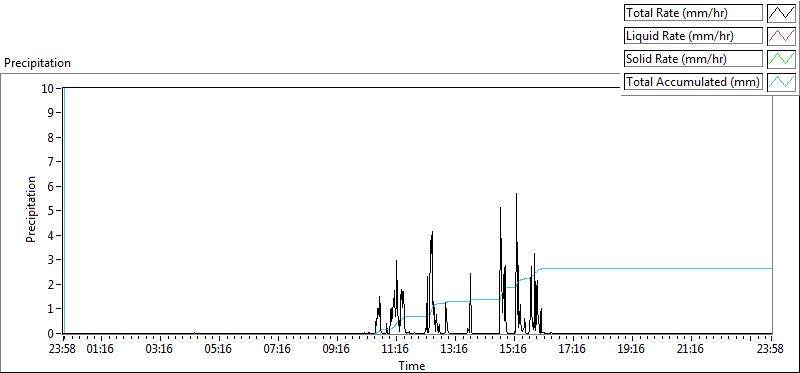Click the 01:16 time axis label
The image size is (800, 373).
101,350
